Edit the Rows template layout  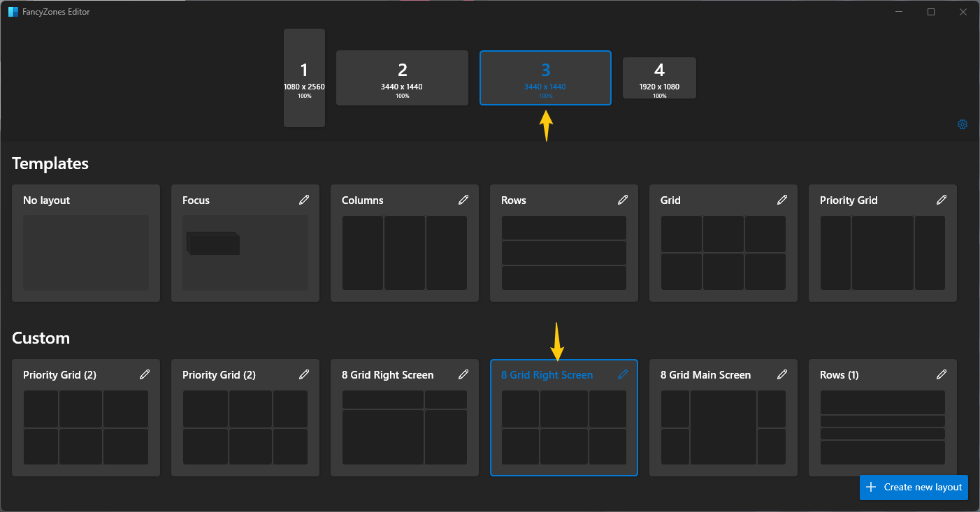click(x=623, y=200)
